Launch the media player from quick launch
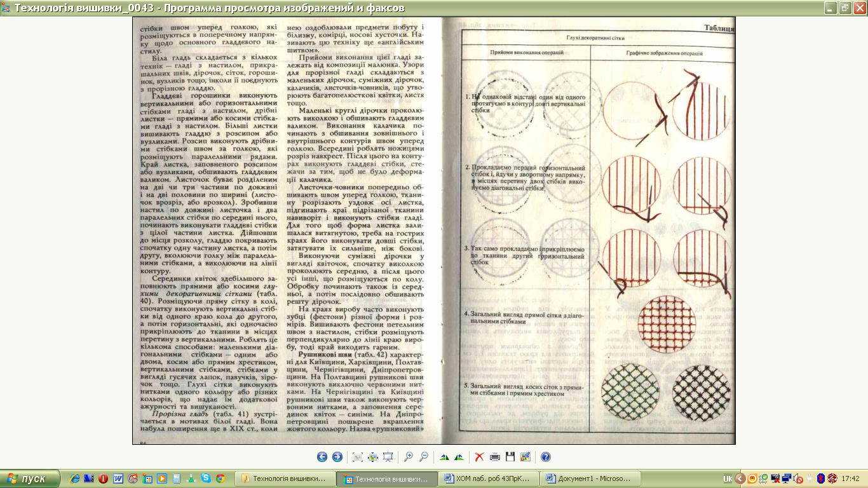 pos(162,478)
